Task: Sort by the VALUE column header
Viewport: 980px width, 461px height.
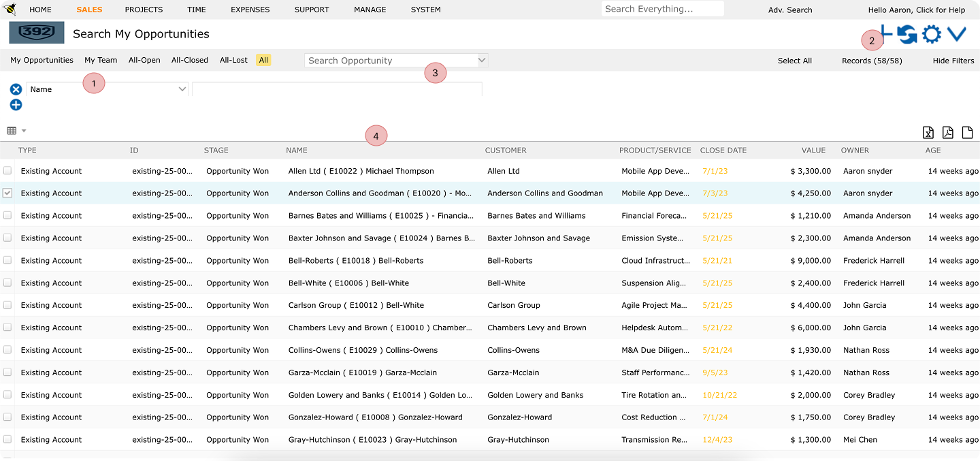Action: [x=813, y=150]
